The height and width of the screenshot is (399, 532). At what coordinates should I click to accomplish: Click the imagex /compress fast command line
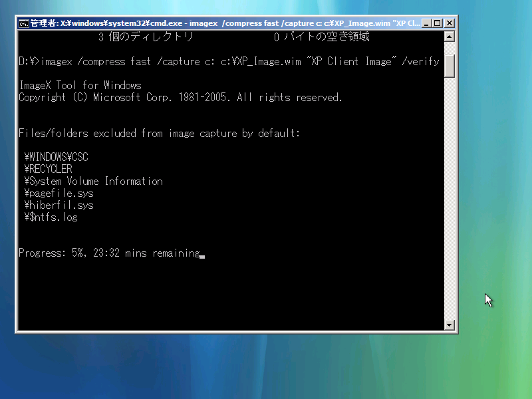coord(229,61)
